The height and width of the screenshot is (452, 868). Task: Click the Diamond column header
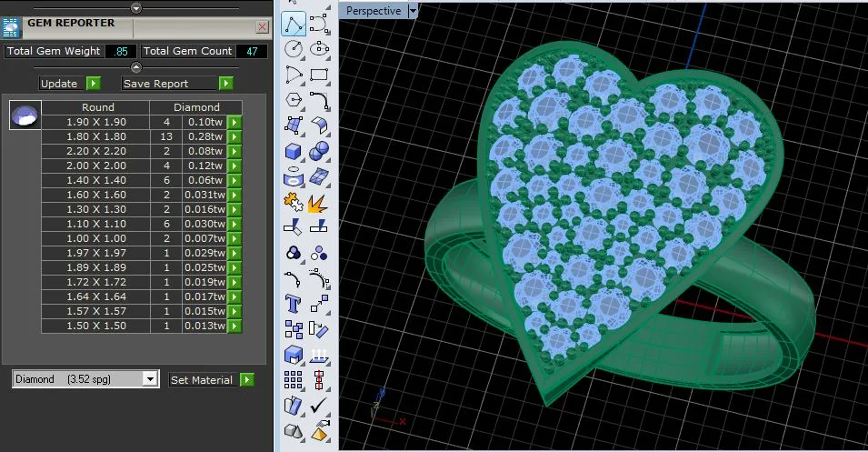196,107
